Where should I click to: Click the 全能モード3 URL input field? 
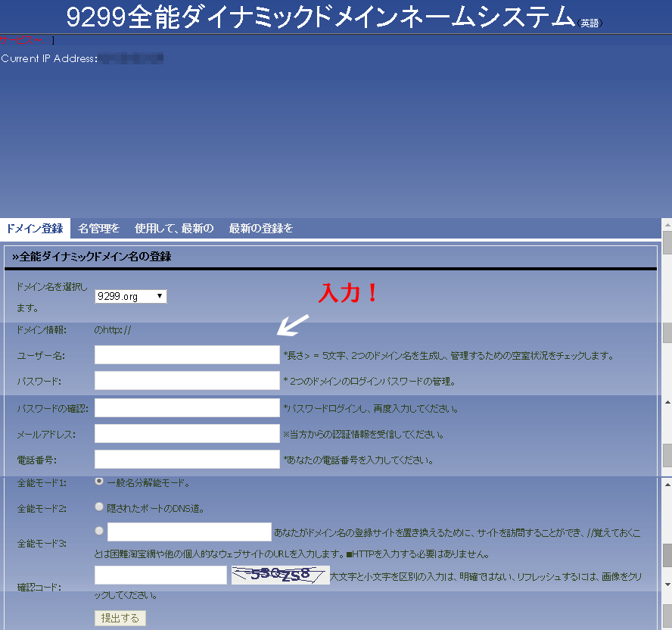click(189, 532)
